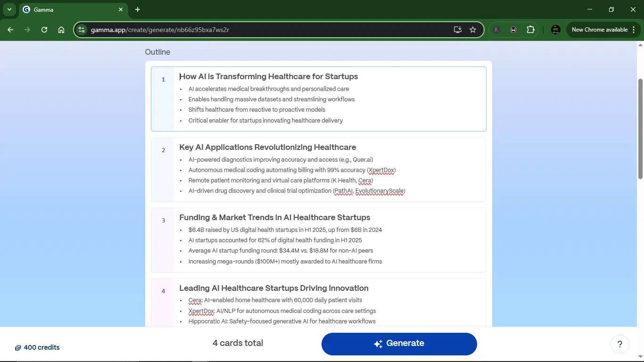Screen dimensions: 644x362
Task: Click bullet 'XpertDox: AI/NLP for autonomous medical coding'
Action: point(282,311)
